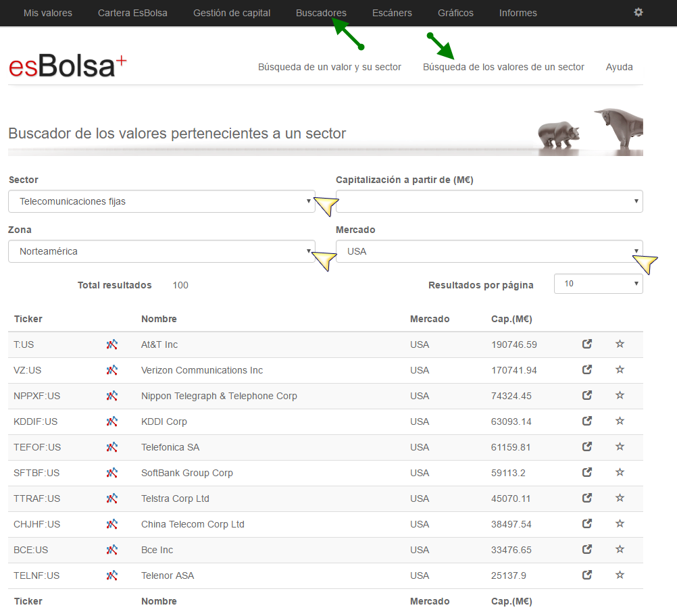
Task: Click Total resultados value 100
Action: pyautogui.click(x=180, y=285)
